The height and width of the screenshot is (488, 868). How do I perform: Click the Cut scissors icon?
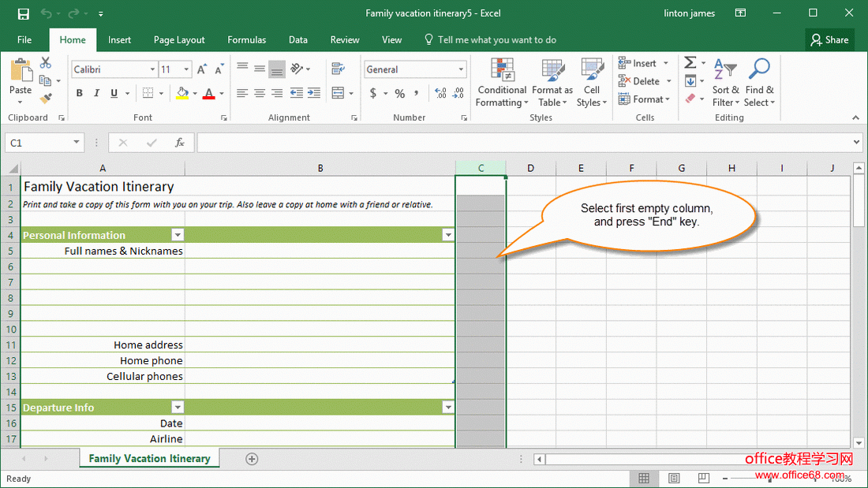[x=46, y=63]
